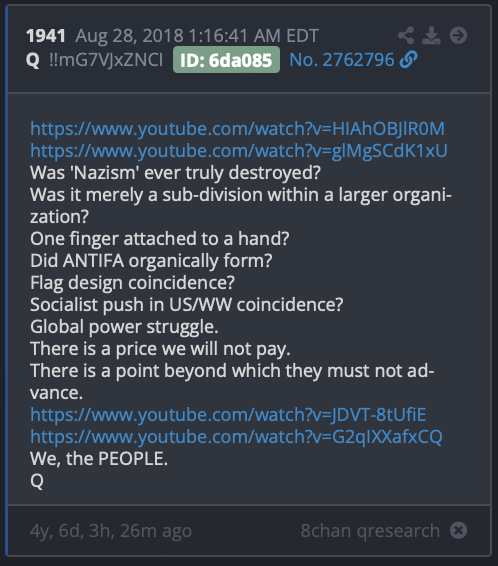Click the 'We, the PEOPLE.' line

click(99, 459)
